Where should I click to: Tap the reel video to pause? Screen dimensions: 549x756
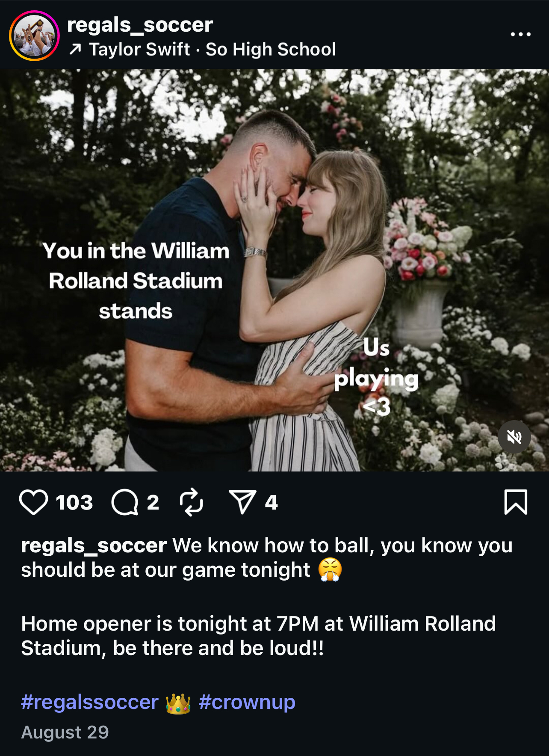point(274,270)
